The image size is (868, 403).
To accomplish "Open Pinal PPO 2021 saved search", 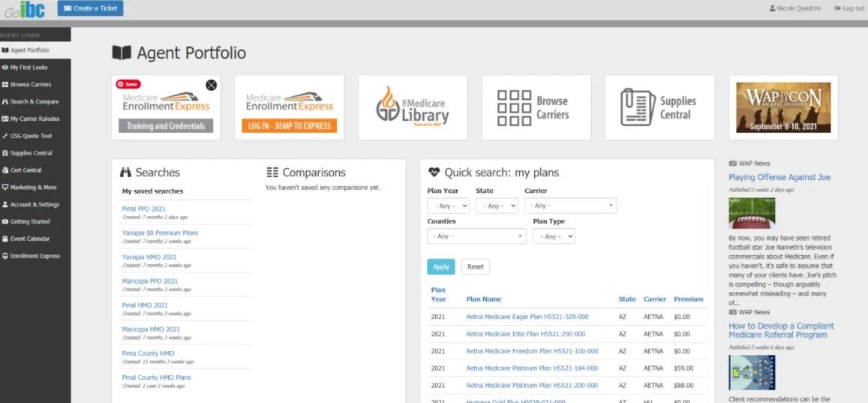I will pos(144,209).
